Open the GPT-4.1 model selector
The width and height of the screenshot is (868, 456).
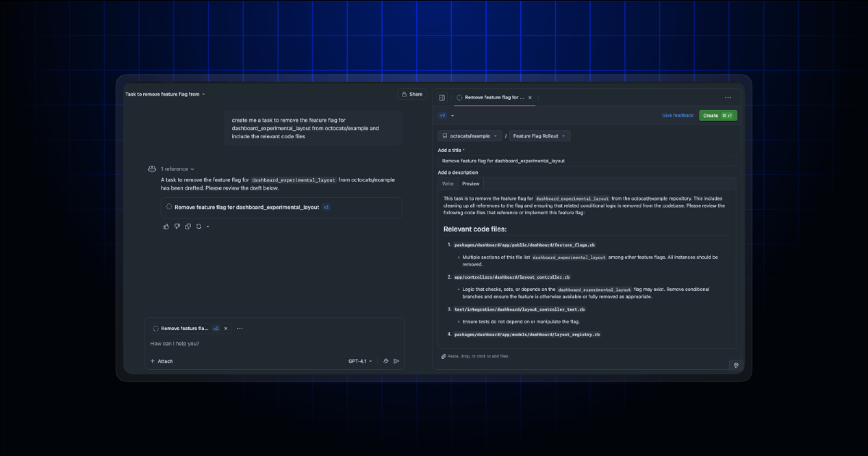coord(360,361)
